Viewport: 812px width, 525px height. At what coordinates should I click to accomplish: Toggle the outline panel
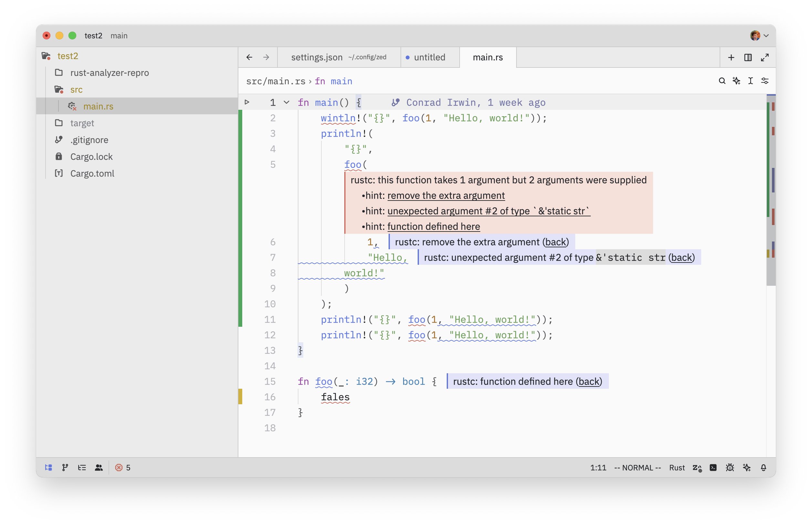[x=82, y=468]
